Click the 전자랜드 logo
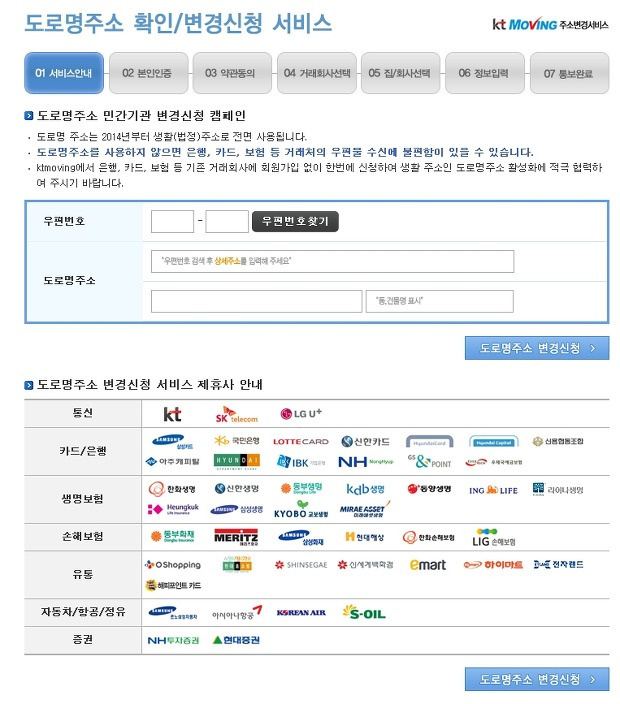This screenshot has width=620, height=704. click(x=558, y=565)
